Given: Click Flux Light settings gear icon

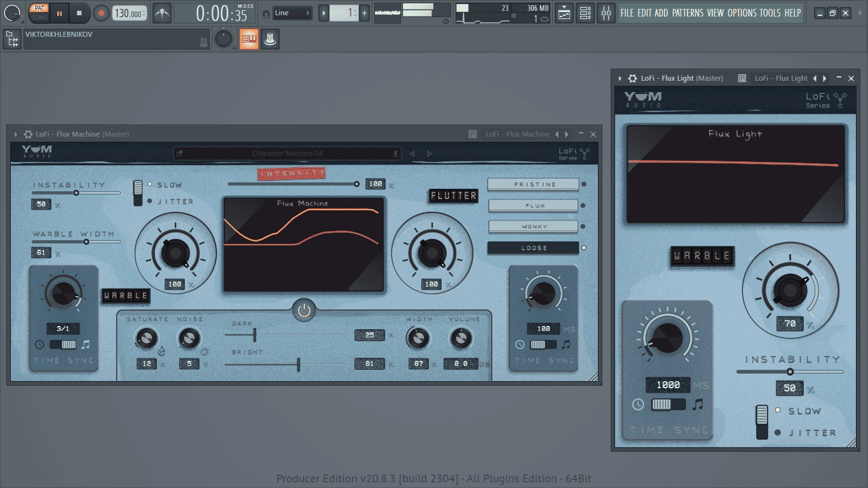Looking at the screenshot, I should coord(632,78).
